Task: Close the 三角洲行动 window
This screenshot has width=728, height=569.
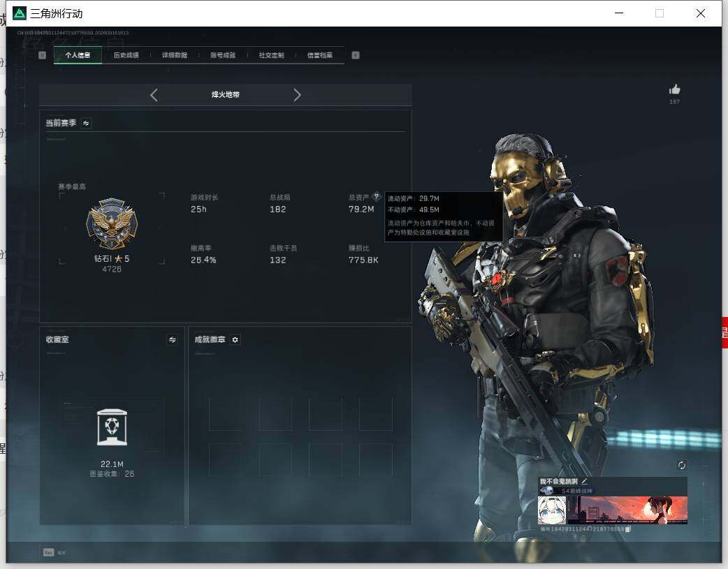Action: 701,13
